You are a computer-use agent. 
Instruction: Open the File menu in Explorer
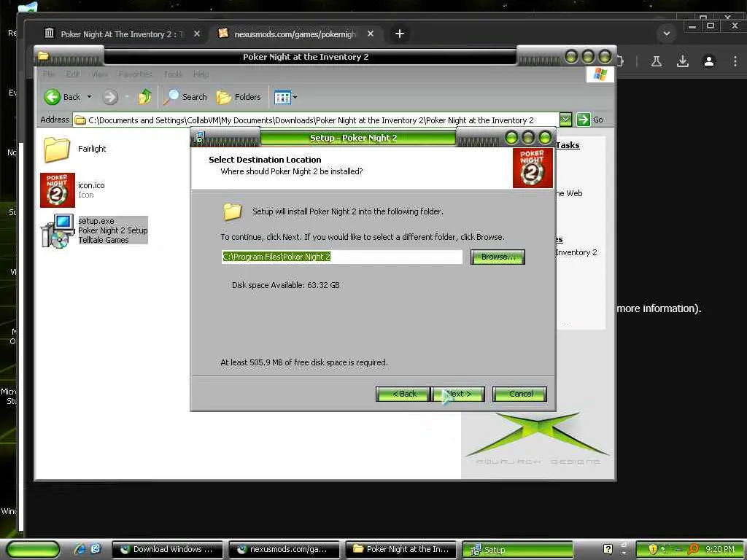click(49, 74)
